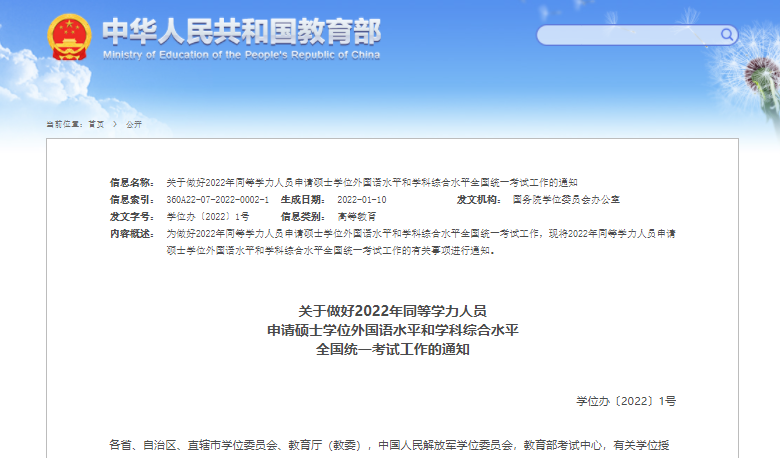Image resolution: width=780 pixels, height=458 pixels.
Task: Open the 公开 breadcrumb link
Action: (134, 124)
